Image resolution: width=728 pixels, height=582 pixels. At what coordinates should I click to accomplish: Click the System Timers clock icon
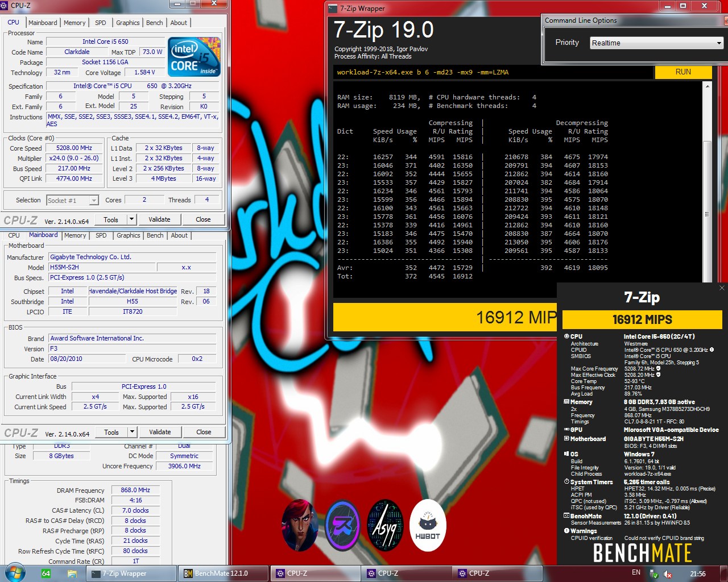[x=566, y=482]
